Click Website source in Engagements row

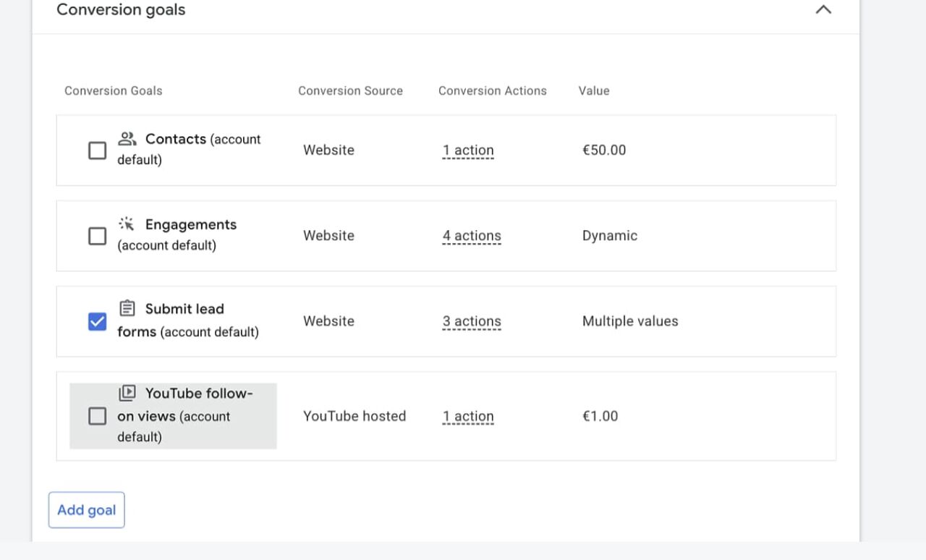coord(328,236)
